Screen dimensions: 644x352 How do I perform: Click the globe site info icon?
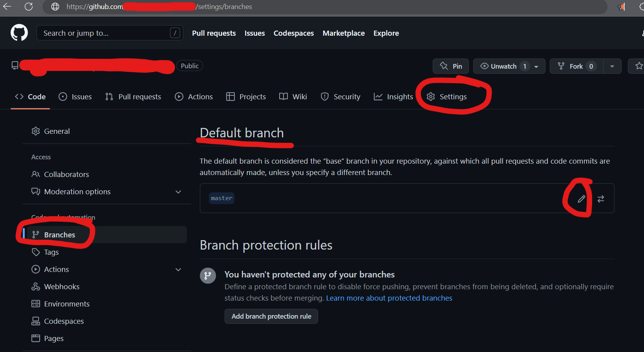[x=55, y=7]
